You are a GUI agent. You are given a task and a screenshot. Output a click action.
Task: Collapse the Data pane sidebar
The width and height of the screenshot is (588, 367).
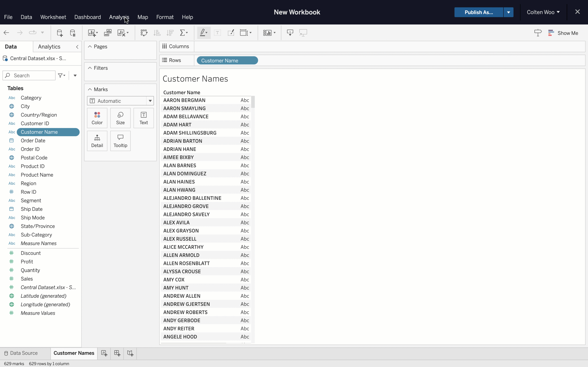point(77,47)
